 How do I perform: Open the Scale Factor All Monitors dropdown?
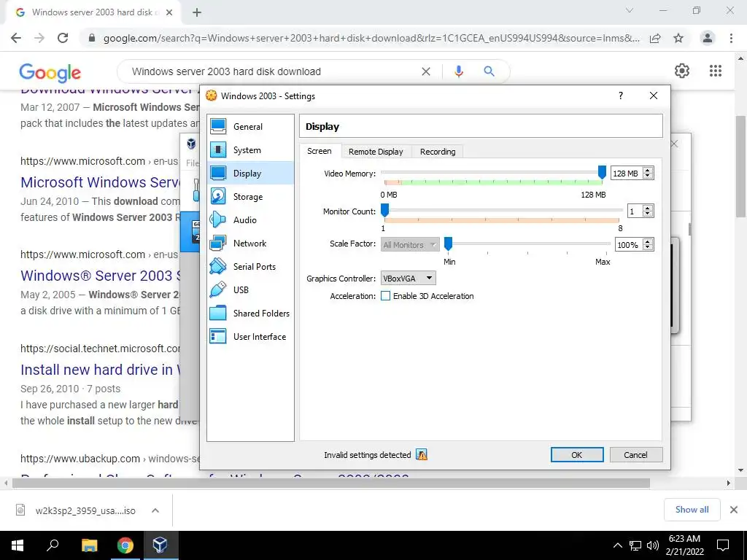[410, 245]
